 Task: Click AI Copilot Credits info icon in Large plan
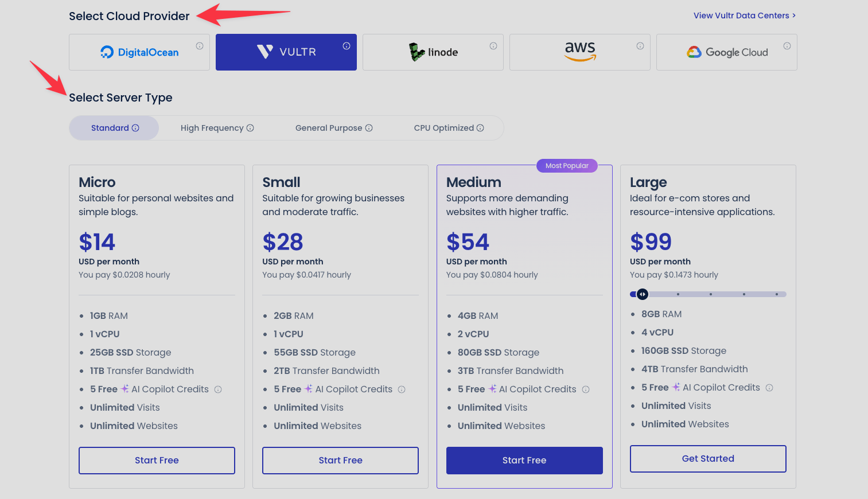769,388
